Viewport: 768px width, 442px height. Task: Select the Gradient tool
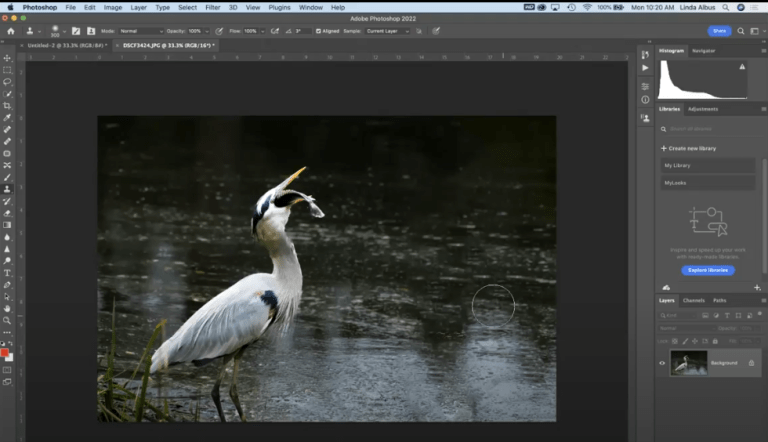tap(7, 225)
